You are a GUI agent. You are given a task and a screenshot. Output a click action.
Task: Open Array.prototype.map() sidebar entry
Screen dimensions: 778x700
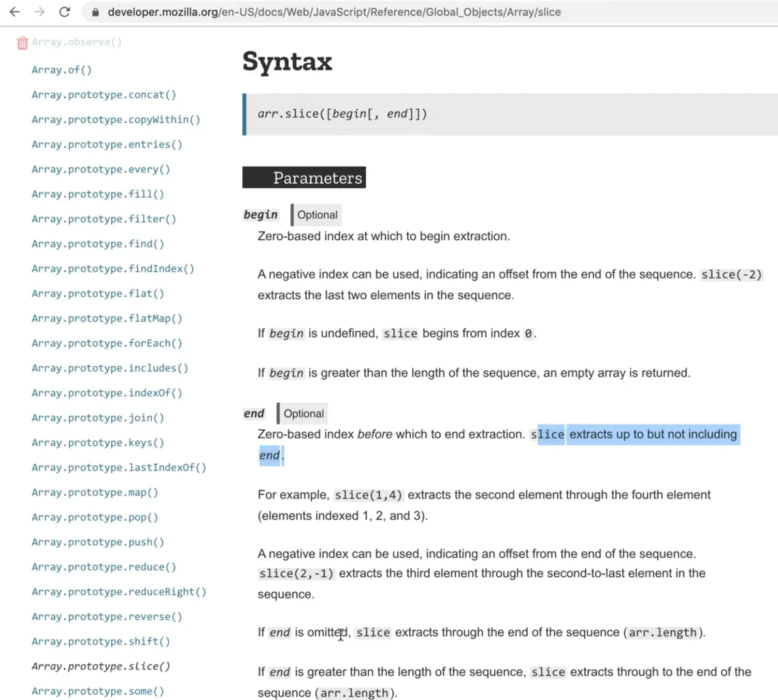[x=95, y=492]
